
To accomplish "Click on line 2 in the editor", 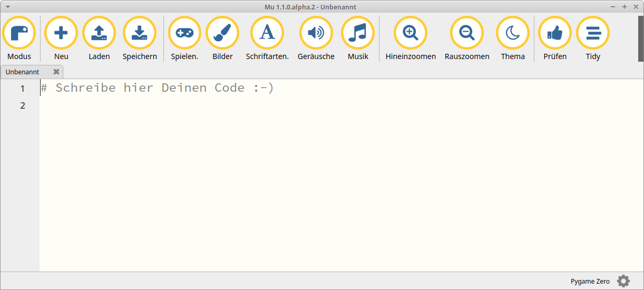I will pos(211,105).
